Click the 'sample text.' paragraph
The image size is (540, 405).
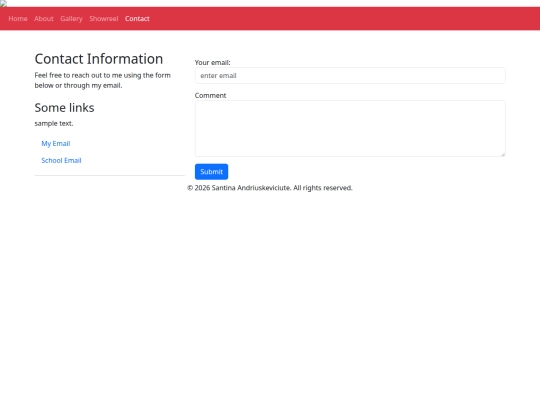(x=54, y=123)
